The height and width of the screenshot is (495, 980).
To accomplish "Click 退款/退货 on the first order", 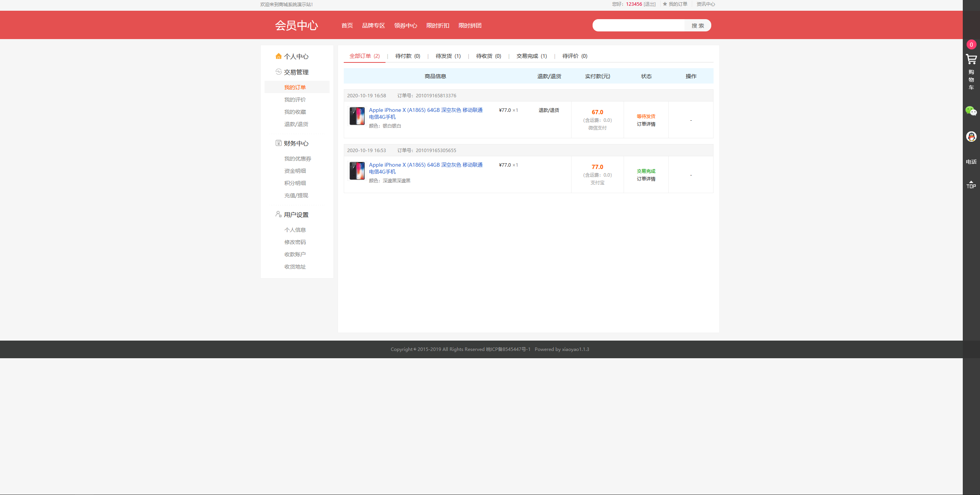I will (549, 110).
